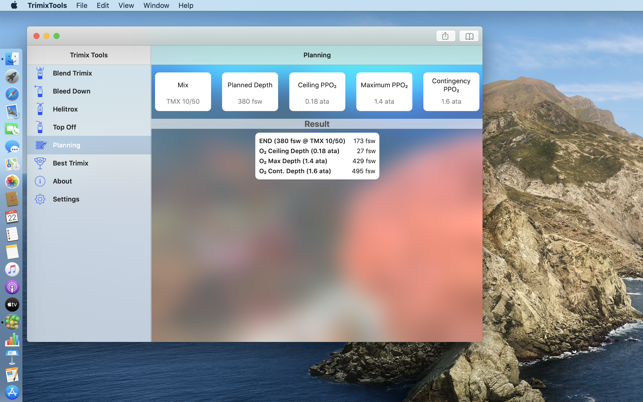Open Notes in the Dock

pyautogui.click(x=12, y=251)
